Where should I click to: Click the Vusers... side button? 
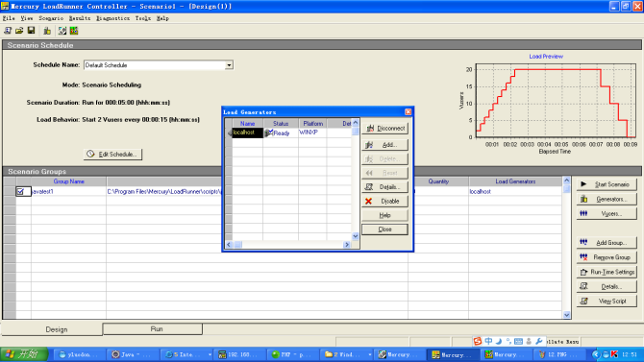tap(607, 214)
